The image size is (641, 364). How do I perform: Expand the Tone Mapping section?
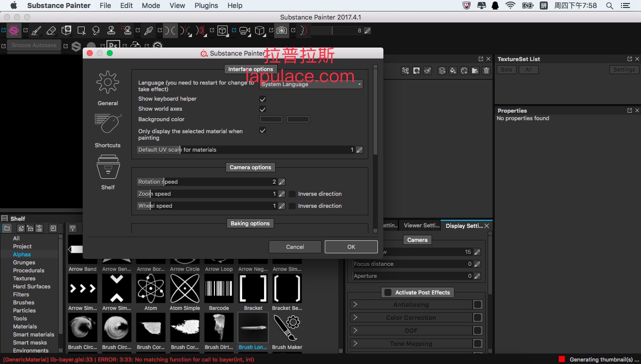tap(355, 343)
